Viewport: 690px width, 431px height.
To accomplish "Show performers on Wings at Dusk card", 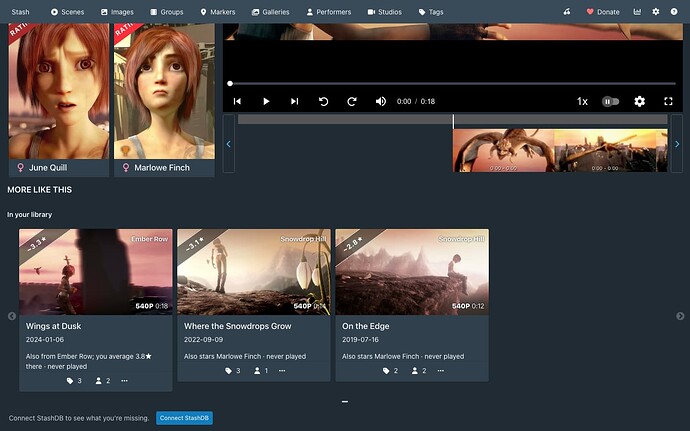I will 103,381.
